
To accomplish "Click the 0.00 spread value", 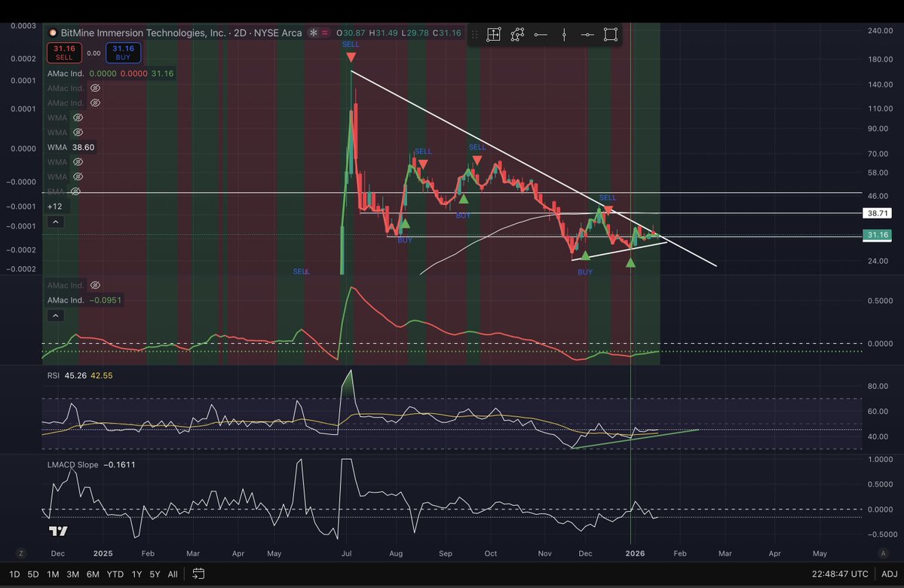I will [93, 53].
